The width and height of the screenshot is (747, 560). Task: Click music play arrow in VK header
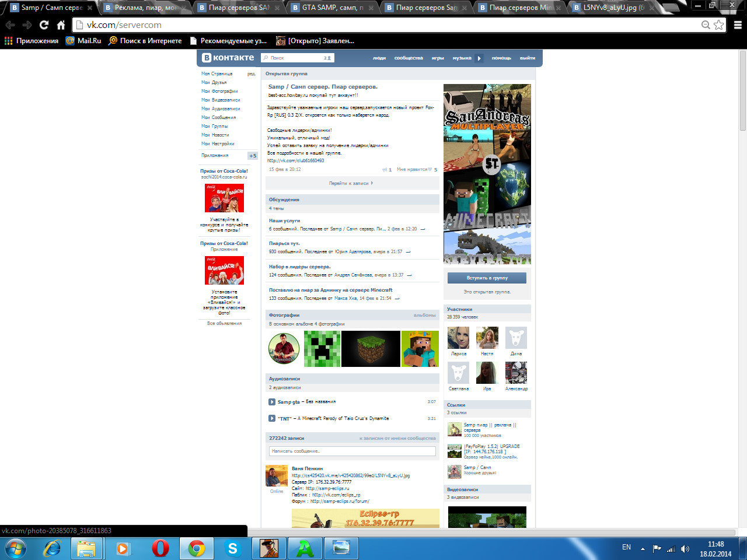(479, 58)
